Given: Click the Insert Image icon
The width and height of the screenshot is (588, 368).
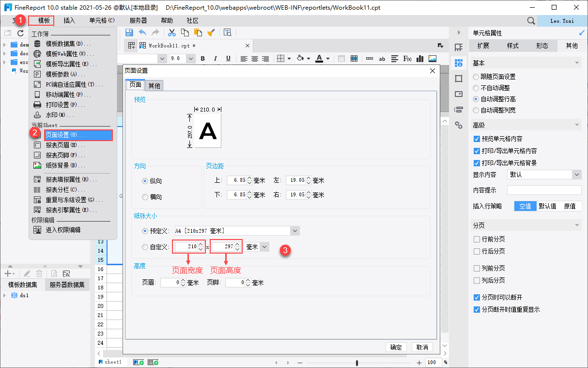Looking at the screenshot, I should [432, 59].
